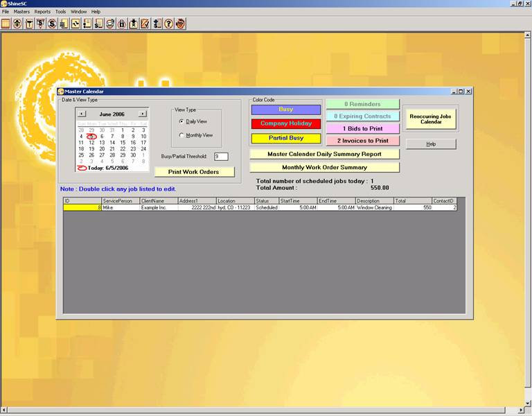
Task: Click the Total column header
Action: [x=413, y=200]
